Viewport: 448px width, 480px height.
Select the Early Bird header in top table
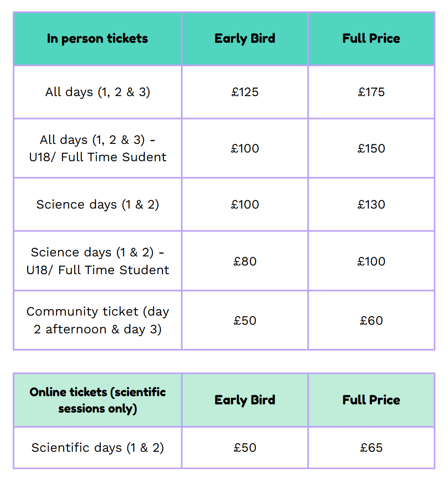(x=245, y=39)
